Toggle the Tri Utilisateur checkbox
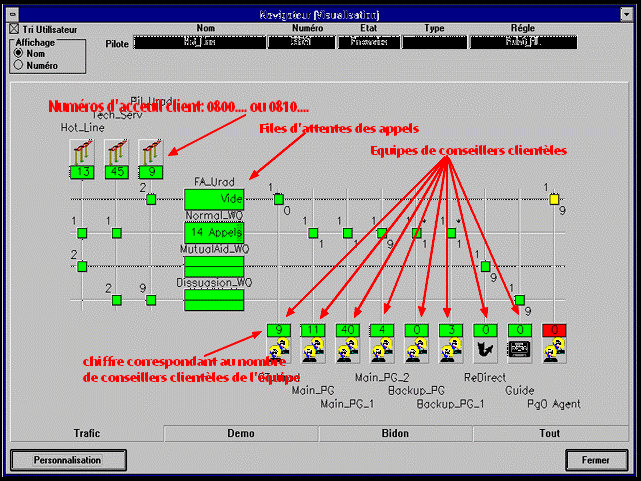Image resolution: width=641 pixels, height=481 pixels. point(14,30)
